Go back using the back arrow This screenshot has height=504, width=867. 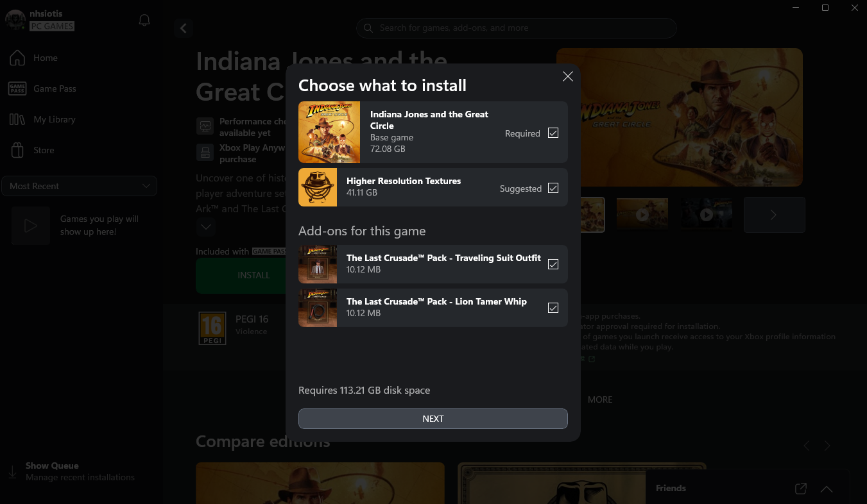coord(184,28)
